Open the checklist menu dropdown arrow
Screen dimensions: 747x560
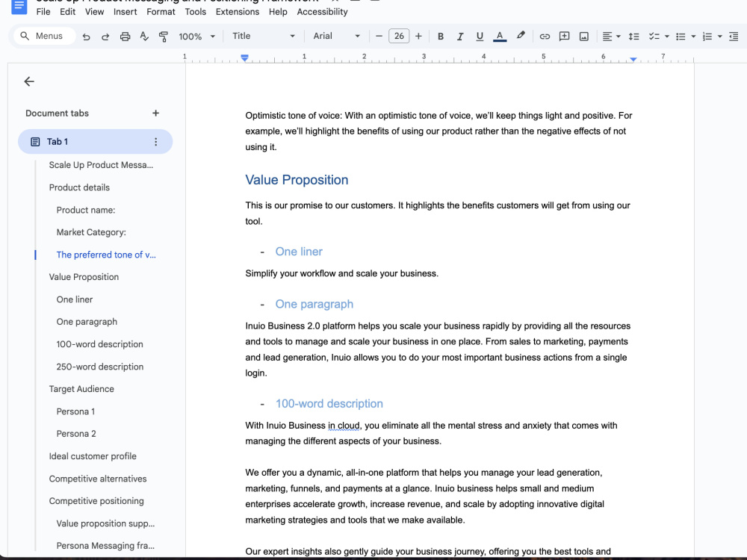coord(666,37)
